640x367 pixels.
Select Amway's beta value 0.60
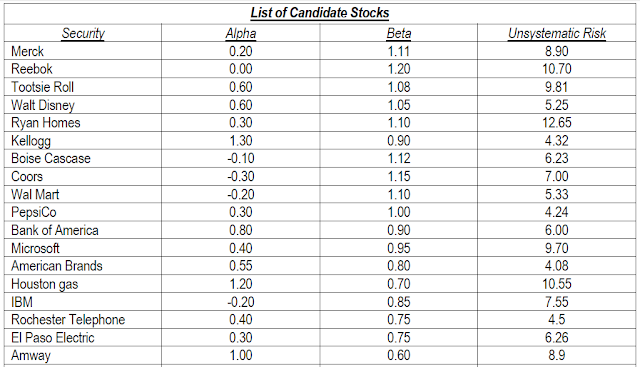399,355
